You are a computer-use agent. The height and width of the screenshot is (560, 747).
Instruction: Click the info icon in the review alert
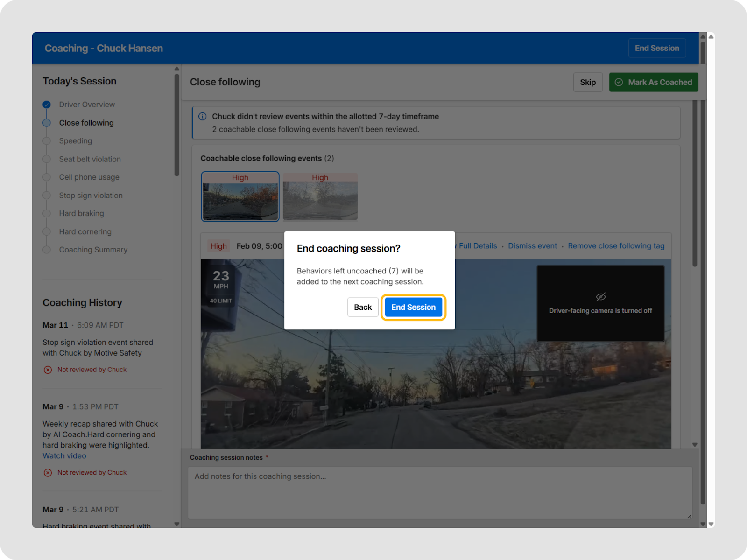pos(203,117)
